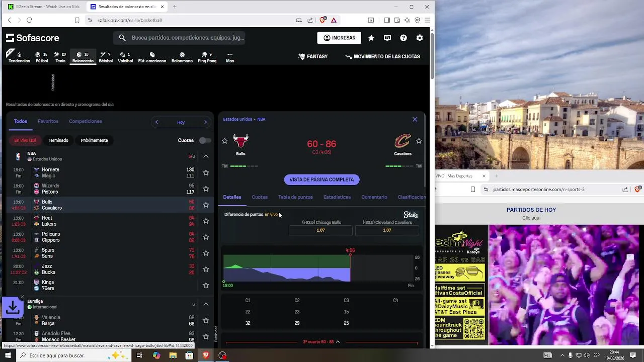
Task: Open the Tendencias sports section
Action: coord(19,57)
